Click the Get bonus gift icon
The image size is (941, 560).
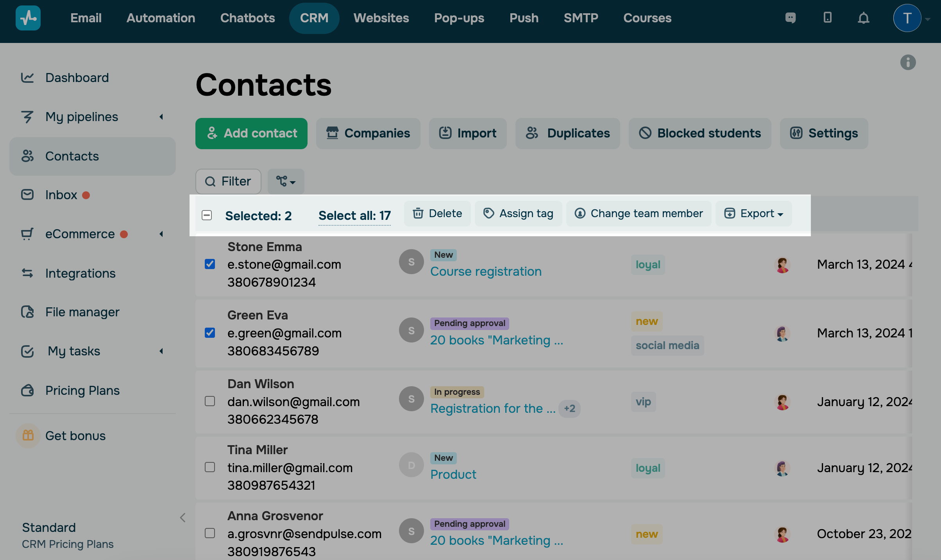pyautogui.click(x=28, y=435)
